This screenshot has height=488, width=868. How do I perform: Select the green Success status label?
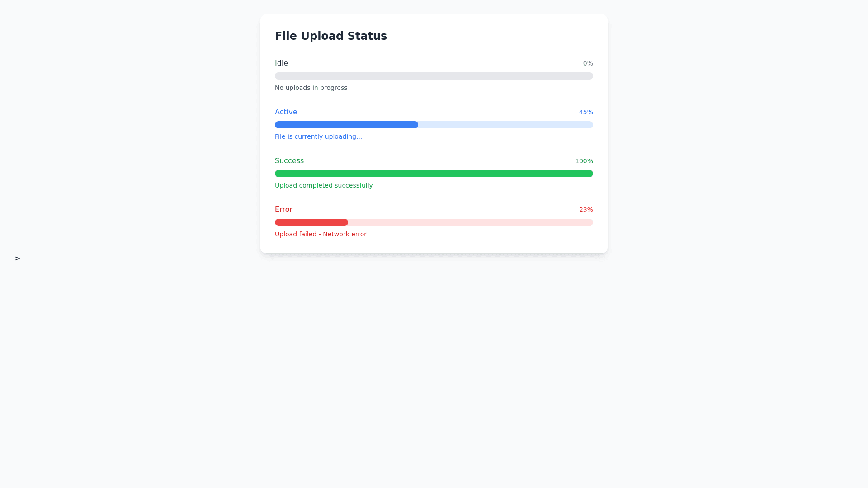pos(289,161)
